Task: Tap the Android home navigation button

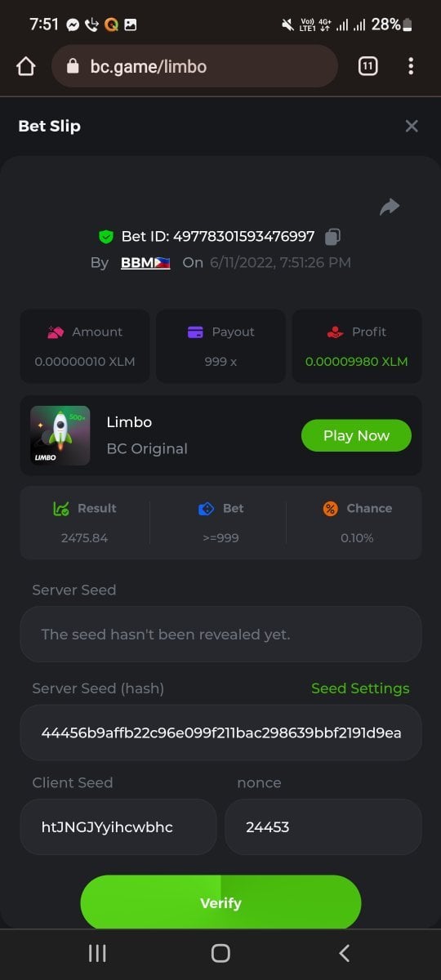Action: 220,953
